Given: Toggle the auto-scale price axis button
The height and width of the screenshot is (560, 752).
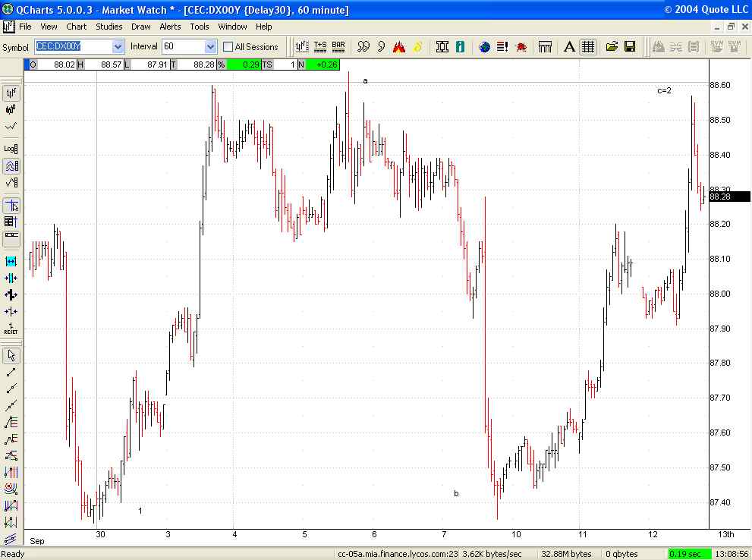Looking at the screenshot, I should tap(11, 166).
